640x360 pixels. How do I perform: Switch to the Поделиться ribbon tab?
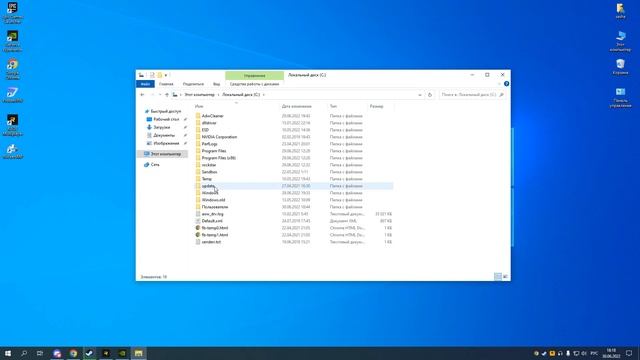point(193,84)
